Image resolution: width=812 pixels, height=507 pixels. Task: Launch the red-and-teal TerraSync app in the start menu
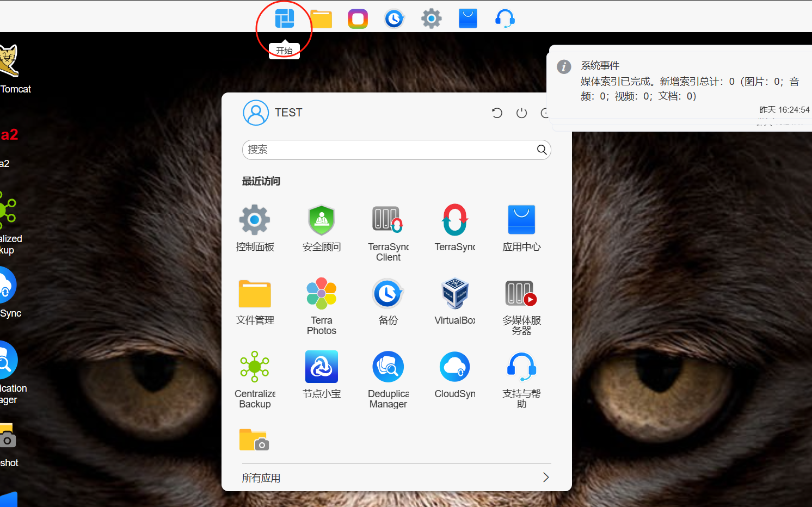455,228
